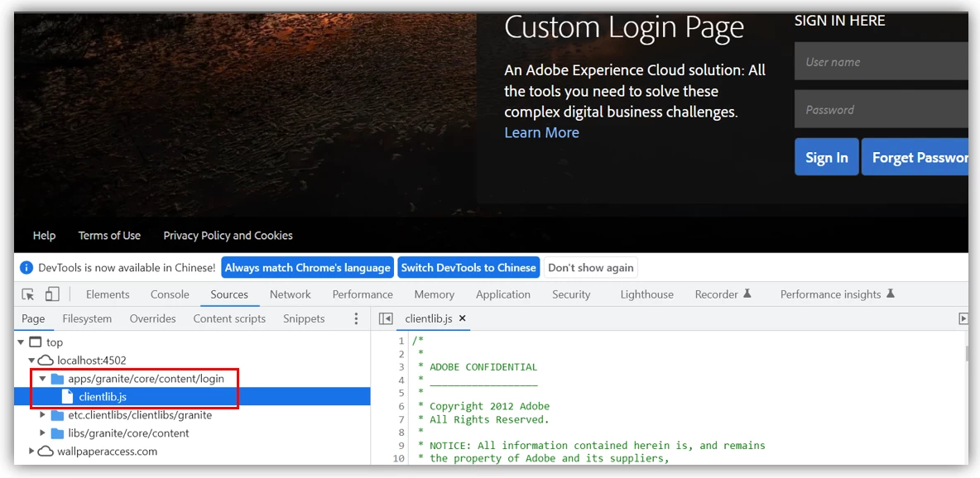Image resolution: width=980 pixels, height=478 pixels.
Task: Switch to the Security tab
Action: pyautogui.click(x=571, y=294)
